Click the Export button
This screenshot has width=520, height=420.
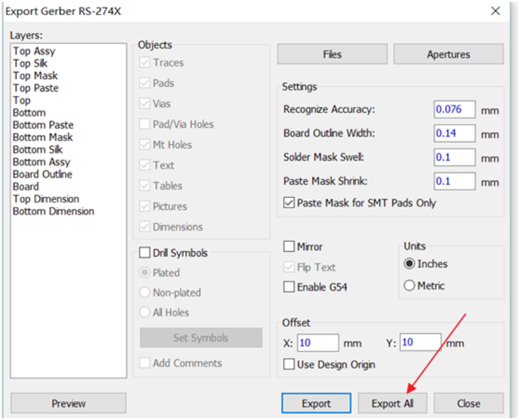(x=316, y=403)
